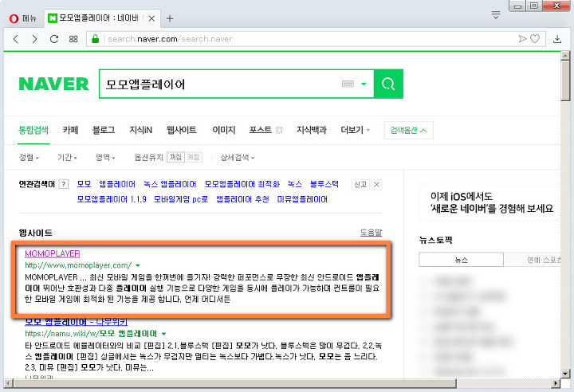
Task: Open the 영역 area dropdown
Action: pyautogui.click(x=105, y=158)
